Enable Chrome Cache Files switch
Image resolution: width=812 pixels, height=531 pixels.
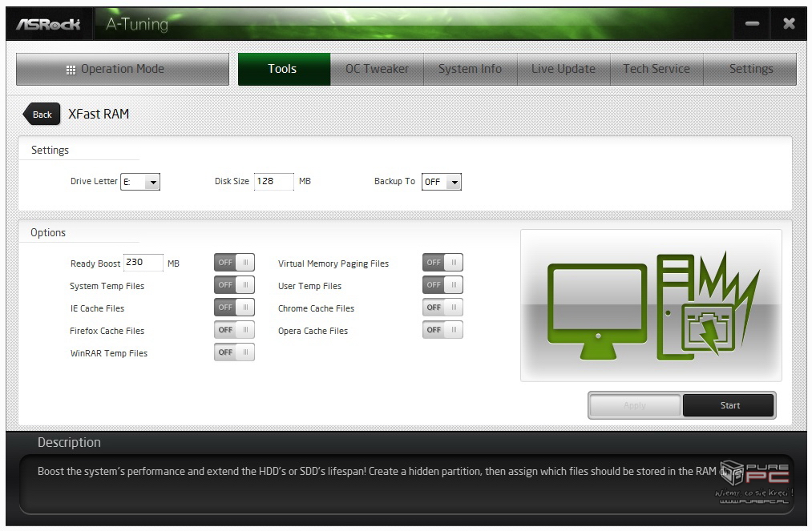click(x=442, y=308)
